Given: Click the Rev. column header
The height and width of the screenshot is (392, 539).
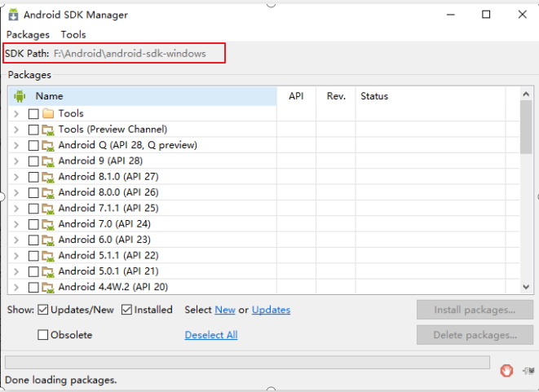Looking at the screenshot, I should click(x=336, y=96).
